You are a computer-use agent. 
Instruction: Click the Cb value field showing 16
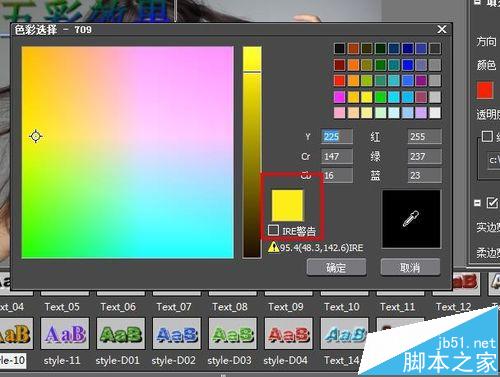(337, 175)
